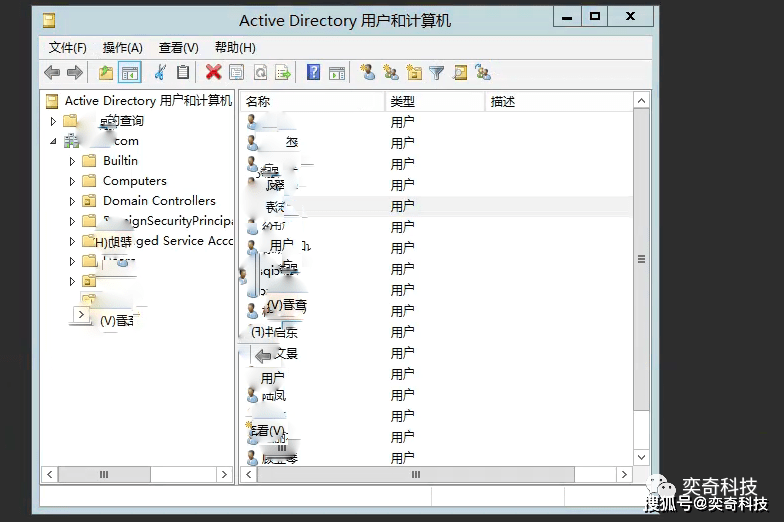Click list pane horizontal scroll left arrow
This screenshot has height=522, width=784.
coord(248,474)
